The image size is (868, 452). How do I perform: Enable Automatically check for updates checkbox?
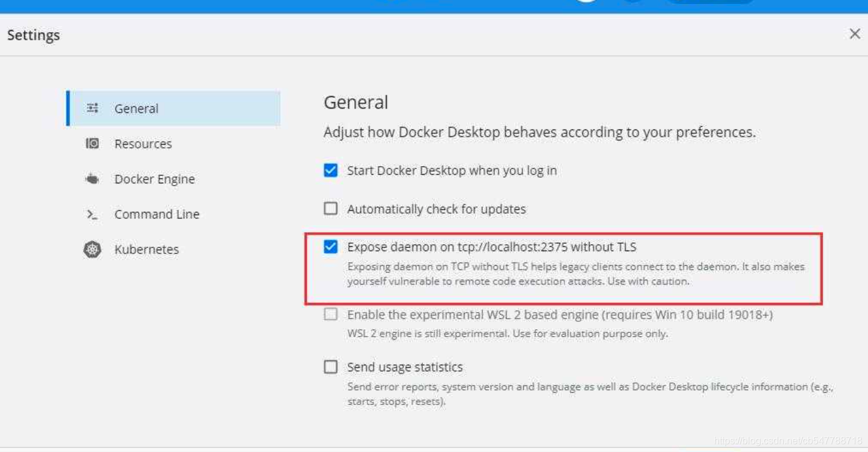331,208
